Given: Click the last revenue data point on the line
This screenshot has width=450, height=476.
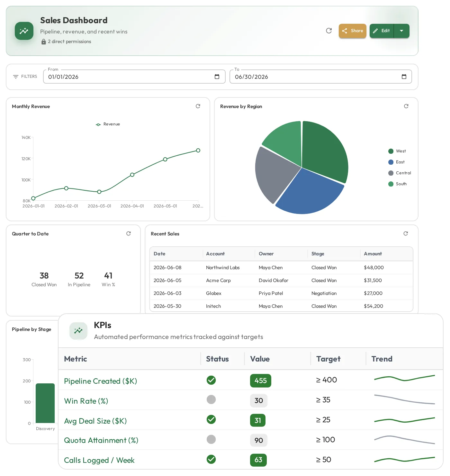Looking at the screenshot, I should point(198,151).
